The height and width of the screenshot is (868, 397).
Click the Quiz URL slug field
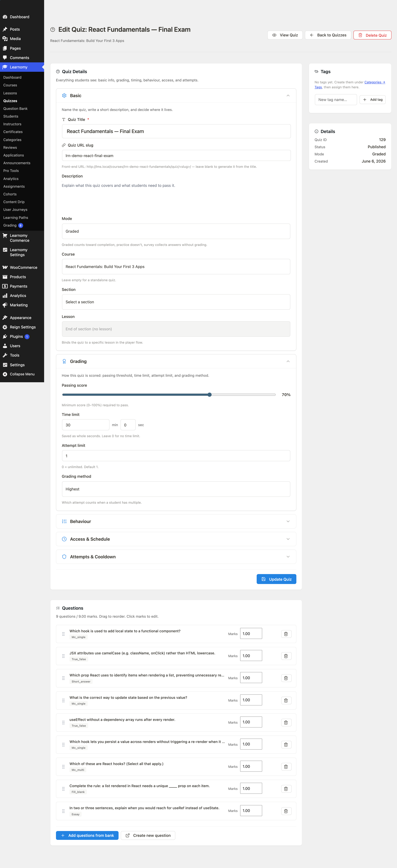click(x=176, y=156)
